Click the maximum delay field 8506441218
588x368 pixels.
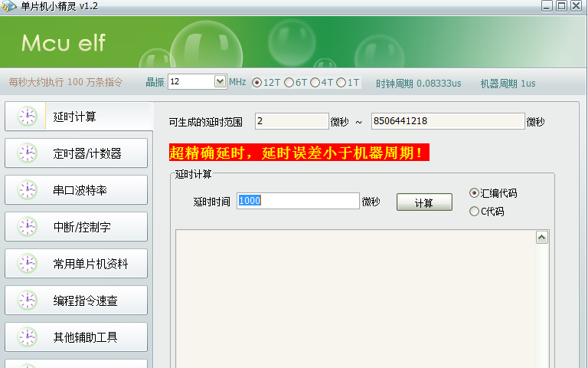[448, 121]
